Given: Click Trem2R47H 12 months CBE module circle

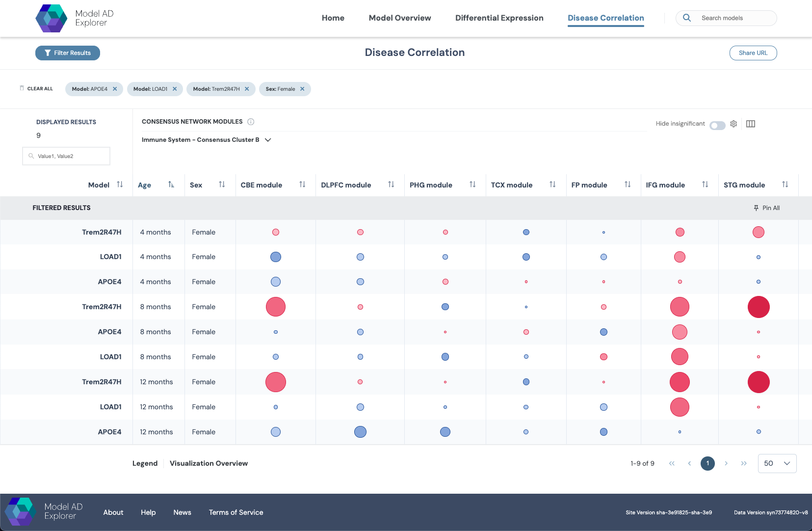Looking at the screenshot, I should tap(276, 382).
